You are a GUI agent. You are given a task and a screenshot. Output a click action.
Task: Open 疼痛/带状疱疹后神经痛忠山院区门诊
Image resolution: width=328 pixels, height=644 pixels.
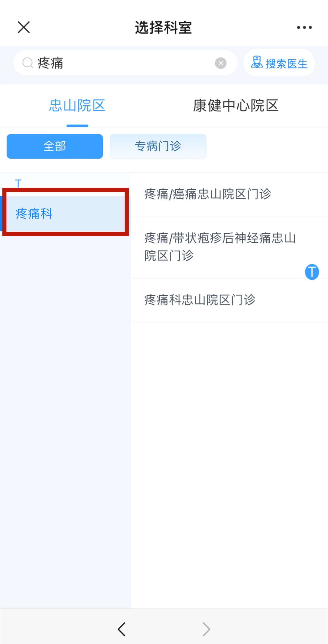coord(230,247)
